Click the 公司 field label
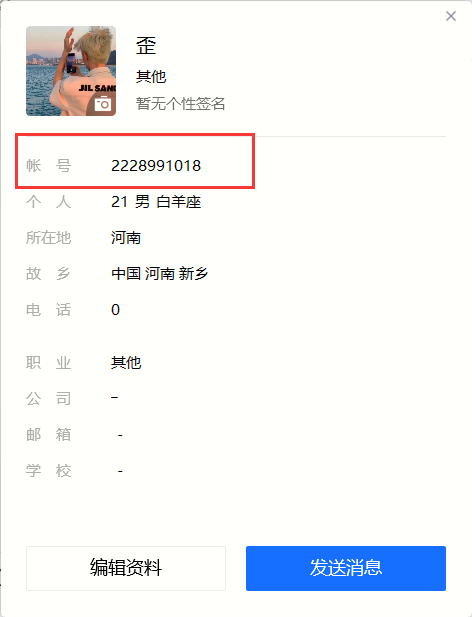This screenshot has height=617, width=472. [49, 399]
